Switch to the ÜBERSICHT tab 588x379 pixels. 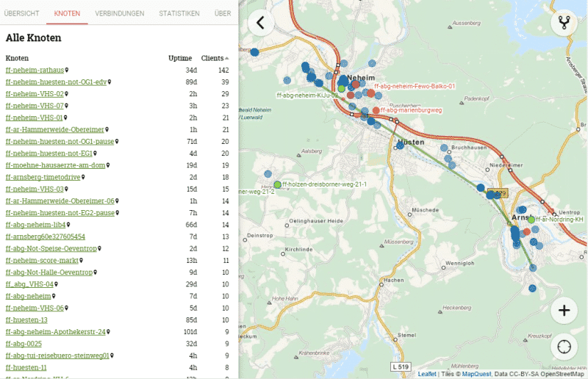click(x=22, y=13)
